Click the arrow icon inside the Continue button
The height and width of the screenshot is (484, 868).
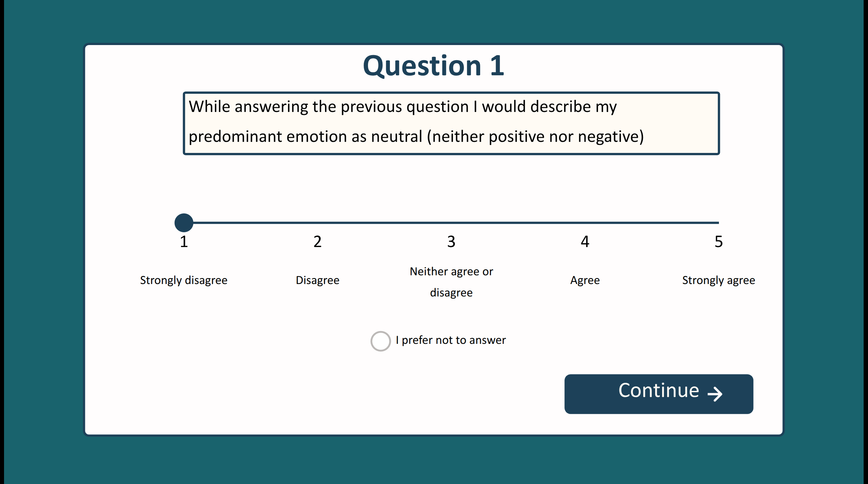click(x=715, y=394)
